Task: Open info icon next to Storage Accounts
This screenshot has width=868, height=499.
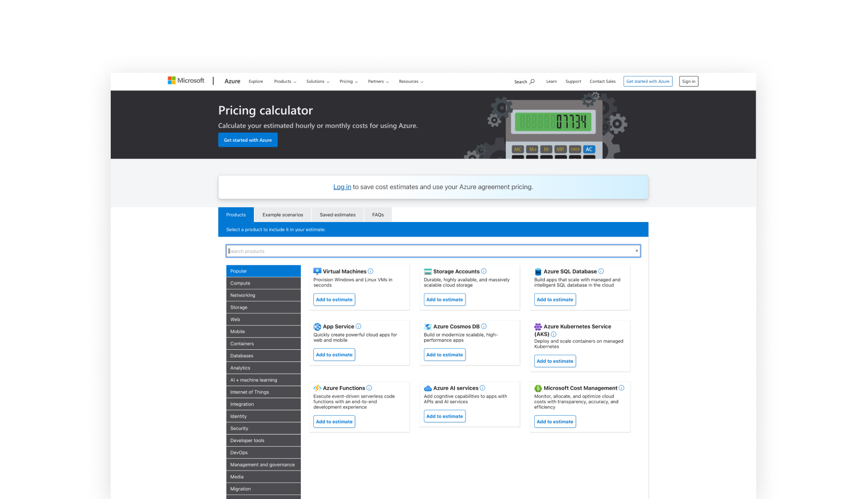Action: 484,271
